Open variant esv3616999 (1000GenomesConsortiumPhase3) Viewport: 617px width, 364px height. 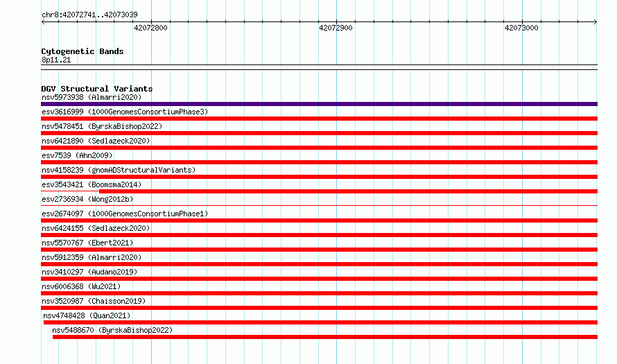pos(125,112)
